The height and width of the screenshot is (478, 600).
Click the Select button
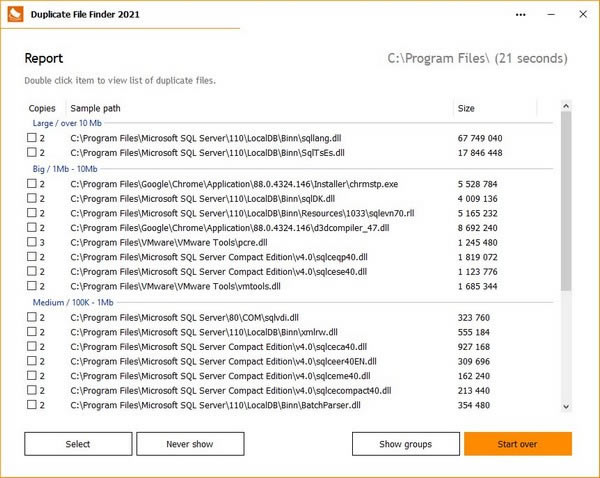pos(78,444)
